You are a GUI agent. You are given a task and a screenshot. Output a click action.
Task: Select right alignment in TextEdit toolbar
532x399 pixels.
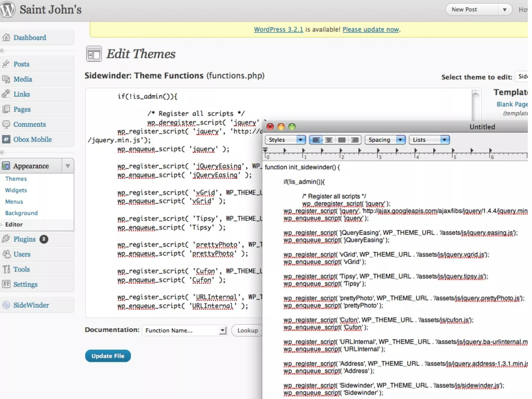355,140
